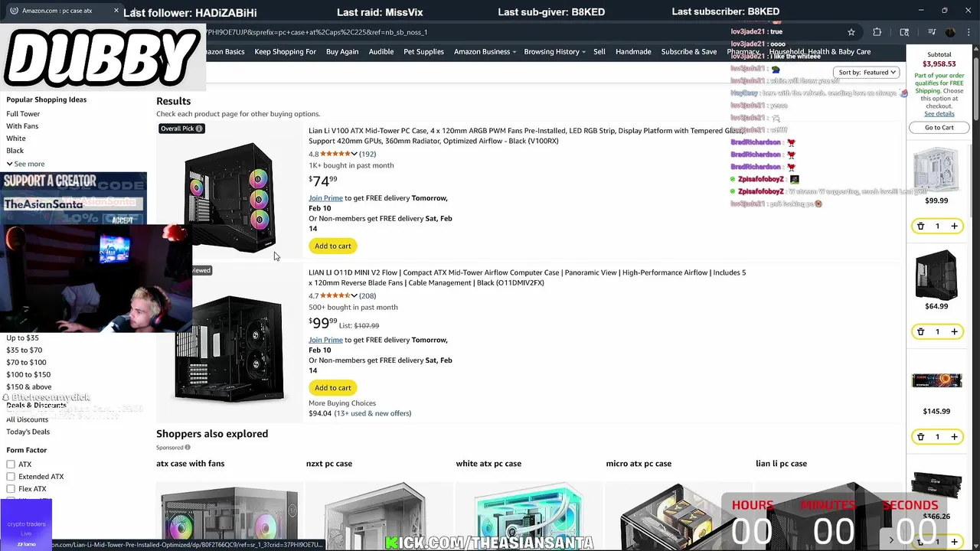
Task: Click the Chrome three-dot menu icon
Action: tap(969, 32)
